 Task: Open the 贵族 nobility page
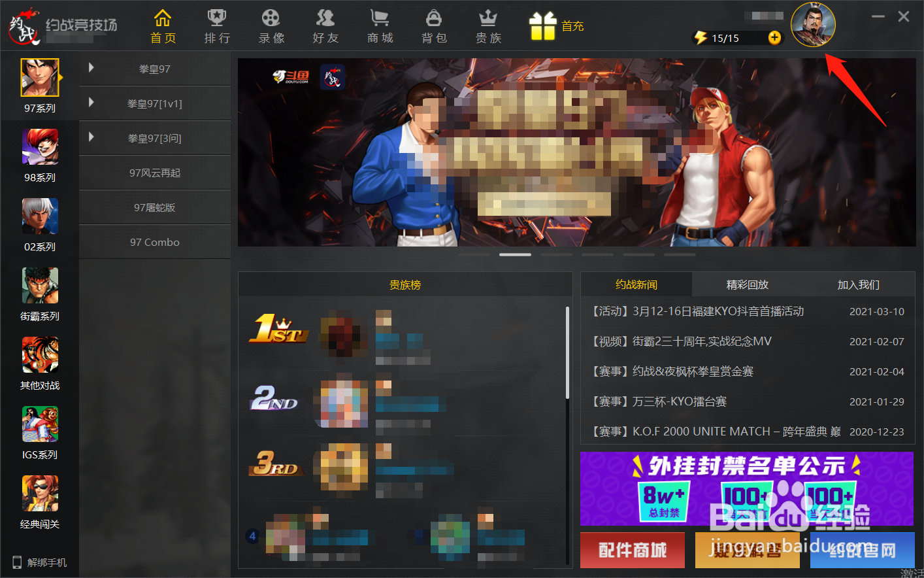[x=488, y=27]
